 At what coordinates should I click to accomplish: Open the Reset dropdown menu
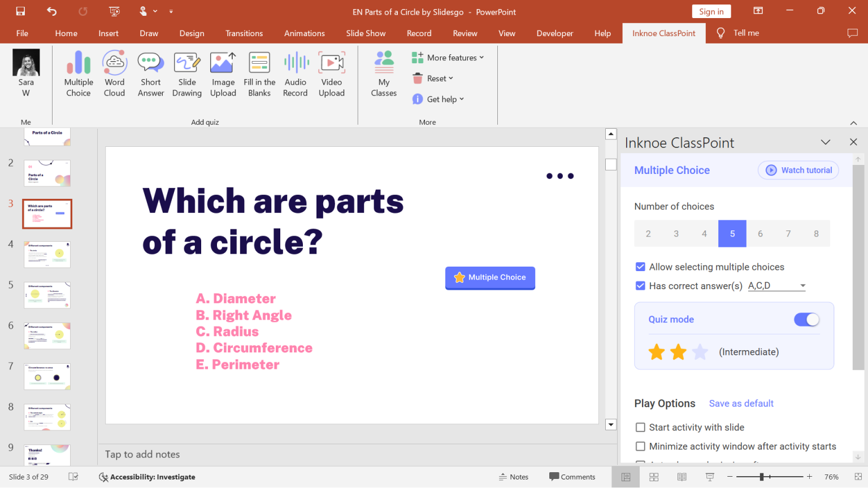pyautogui.click(x=433, y=79)
